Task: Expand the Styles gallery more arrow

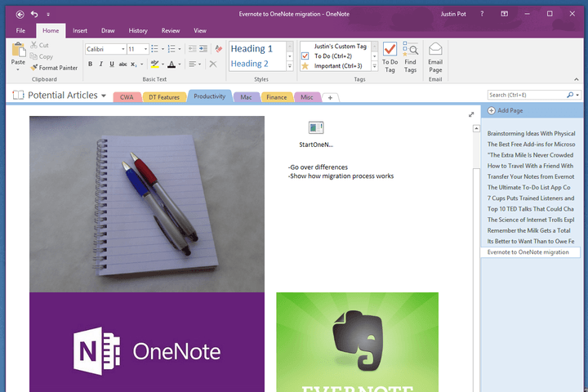Action: pos(290,66)
